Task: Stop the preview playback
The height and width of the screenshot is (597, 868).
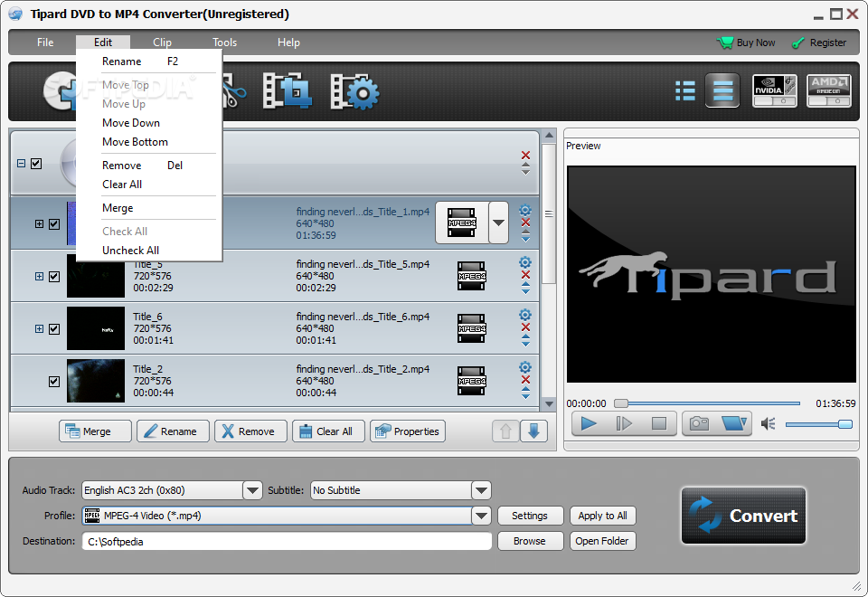Action: 659,423
